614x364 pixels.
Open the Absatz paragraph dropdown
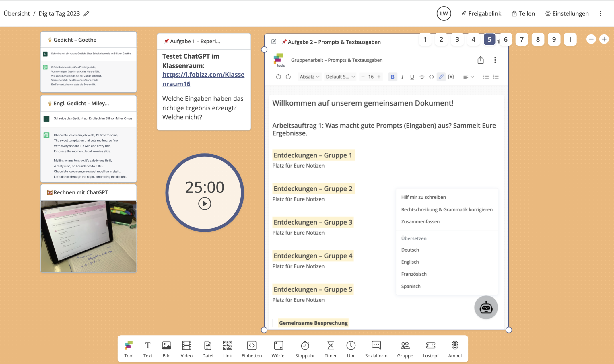[309, 77]
